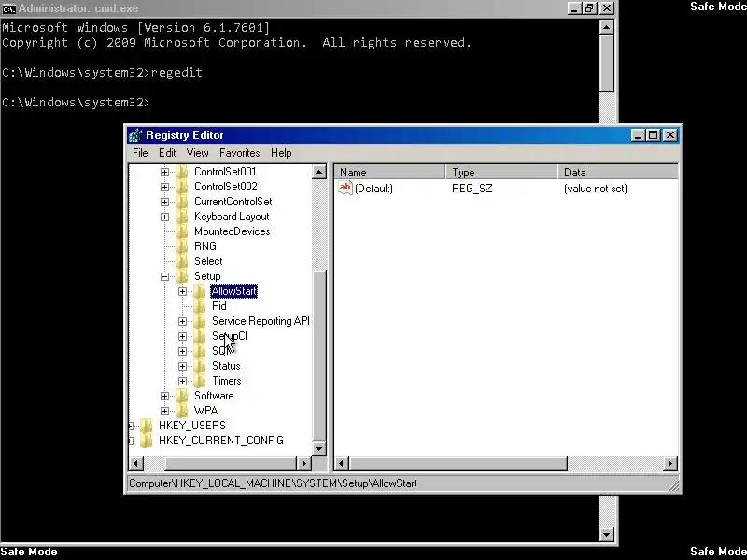Open the Edit menu in Registry Editor

[167, 153]
